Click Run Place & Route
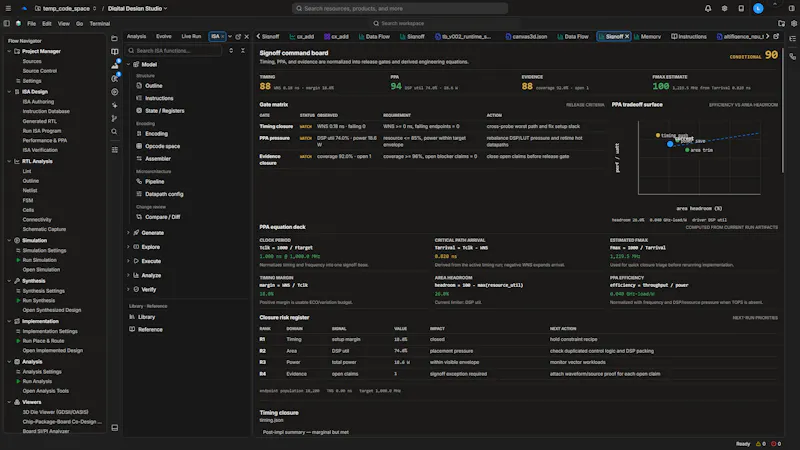The height and width of the screenshot is (450, 800). tap(43, 341)
